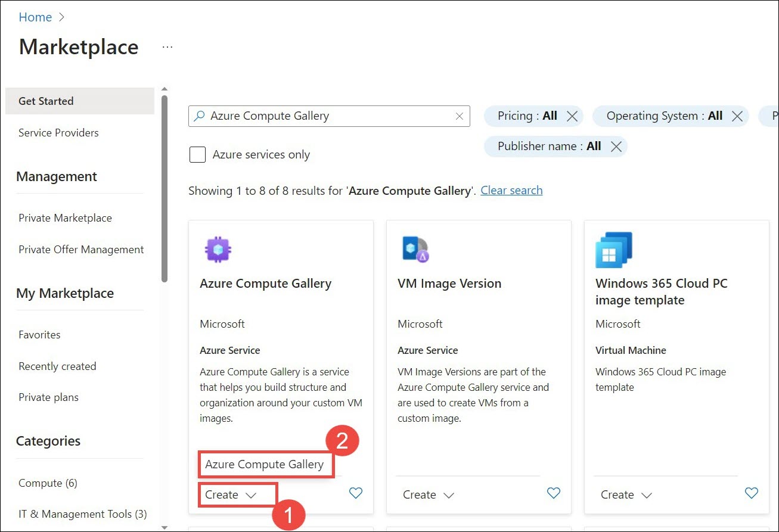Viewport: 779px width, 532px height.
Task: Open the Azure Compute Gallery card title
Action: pos(265,284)
